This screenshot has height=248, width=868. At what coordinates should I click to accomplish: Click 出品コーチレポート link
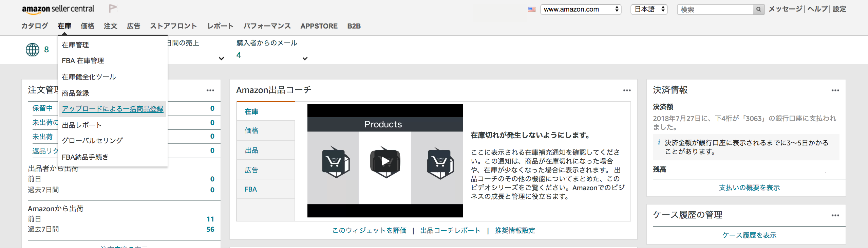pos(450,230)
